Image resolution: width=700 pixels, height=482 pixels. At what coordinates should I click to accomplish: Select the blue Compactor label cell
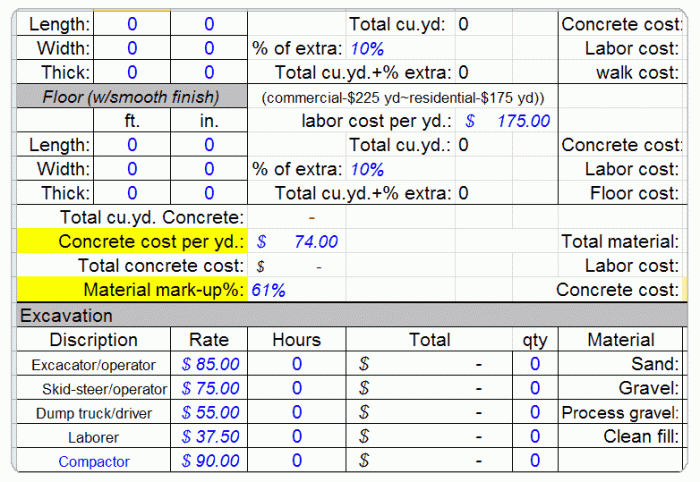click(x=94, y=461)
